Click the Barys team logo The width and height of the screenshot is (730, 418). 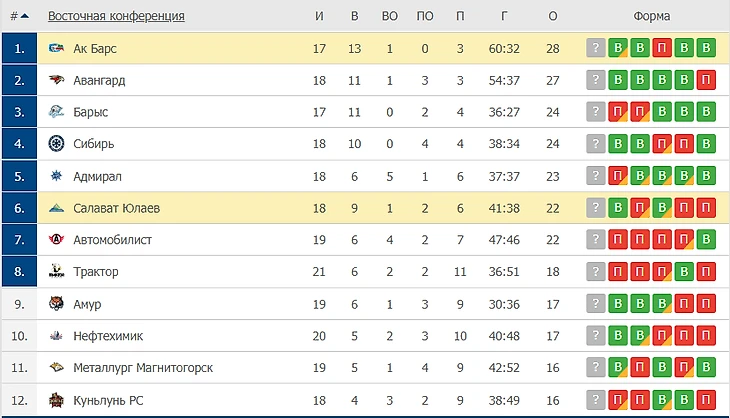tap(56, 112)
